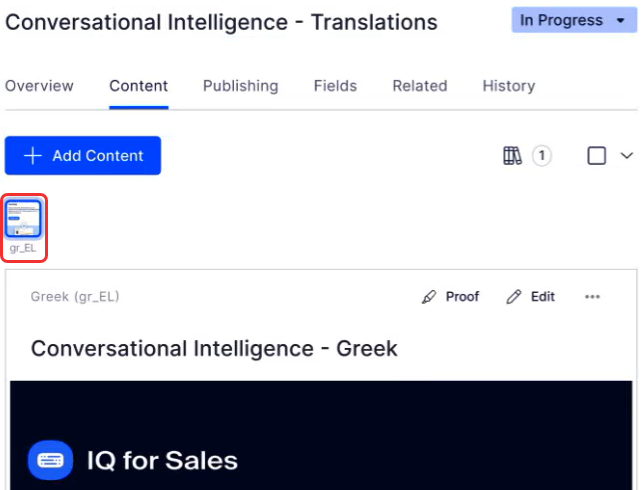Select the Content tab
Viewport: 643px width, 490px height.
pos(138,86)
